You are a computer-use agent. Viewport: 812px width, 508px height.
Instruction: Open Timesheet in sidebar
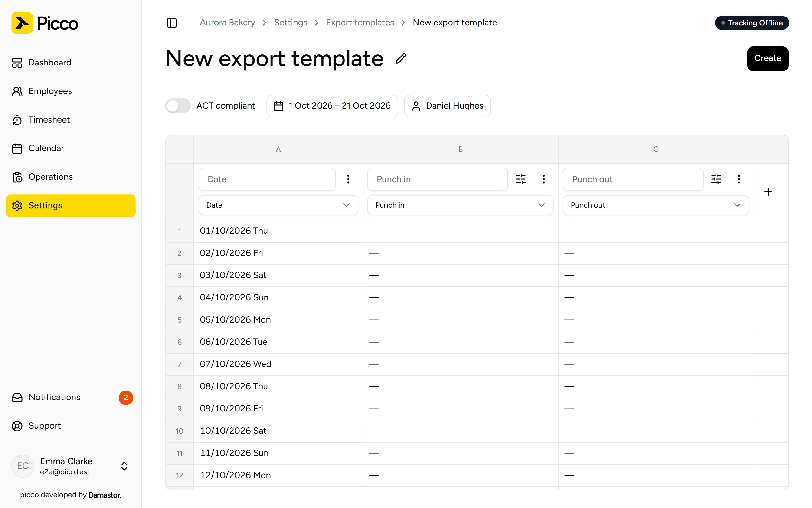pos(70,120)
